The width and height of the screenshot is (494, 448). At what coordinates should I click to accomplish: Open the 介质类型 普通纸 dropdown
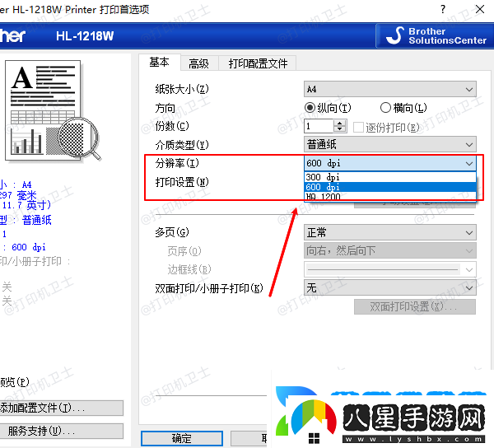point(389,145)
